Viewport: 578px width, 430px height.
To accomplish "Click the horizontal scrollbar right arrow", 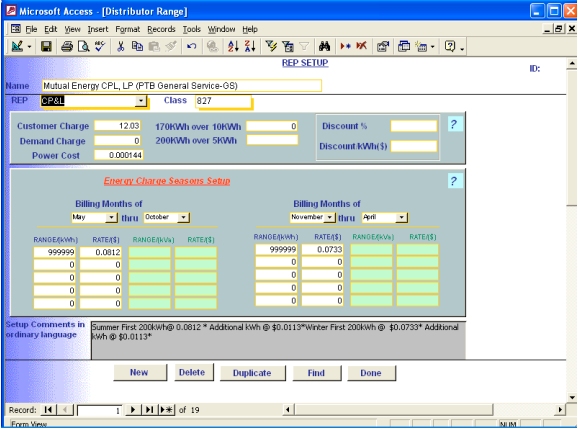I will click(560, 409).
